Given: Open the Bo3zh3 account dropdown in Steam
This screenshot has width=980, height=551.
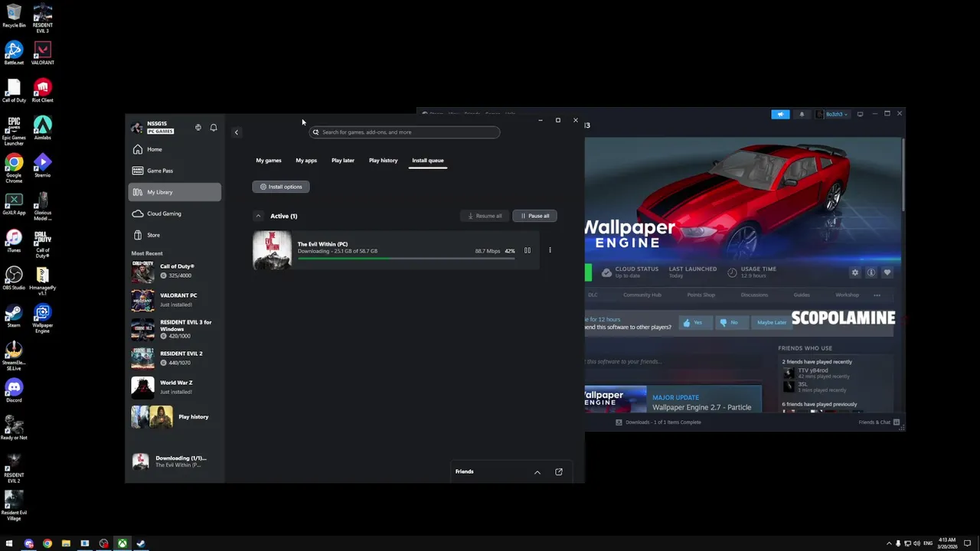Looking at the screenshot, I should point(832,114).
